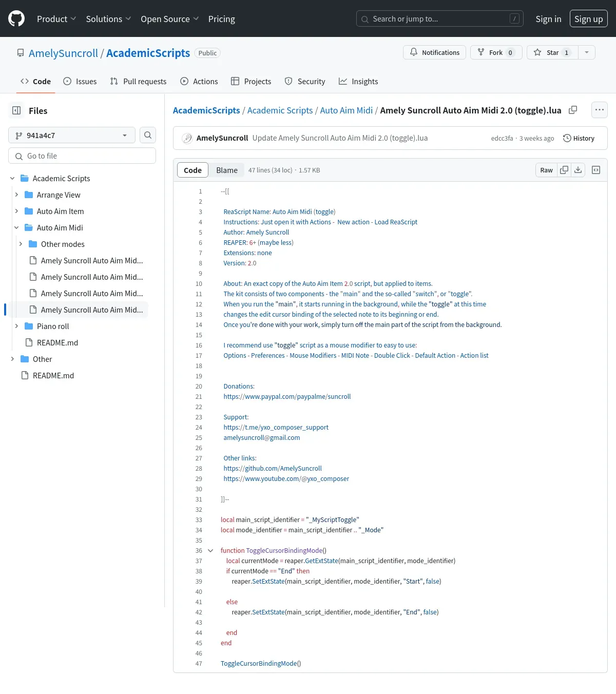Click the AmelySuncroll avatar in the commit bar
The image size is (616, 694).
[187, 138]
